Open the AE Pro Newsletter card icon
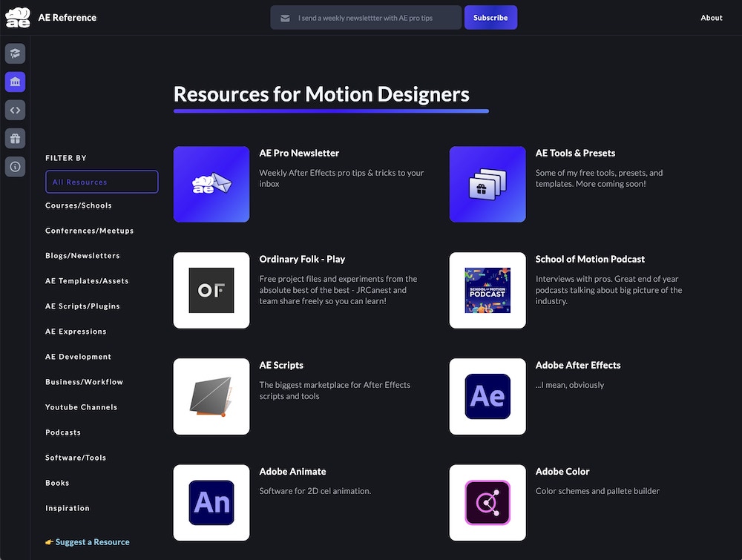Image resolution: width=742 pixels, height=560 pixels. (x=211, y=184)
